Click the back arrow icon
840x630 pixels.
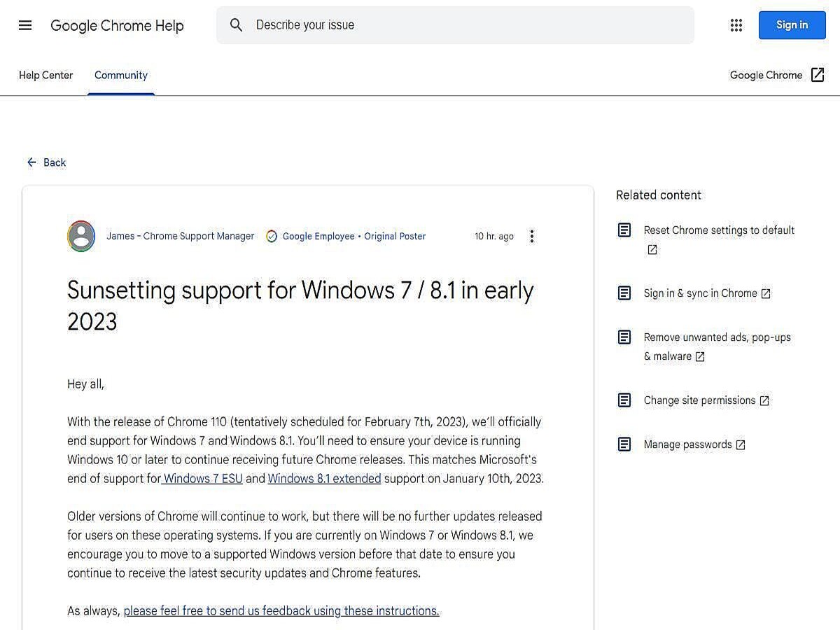(x=31, y=162)
